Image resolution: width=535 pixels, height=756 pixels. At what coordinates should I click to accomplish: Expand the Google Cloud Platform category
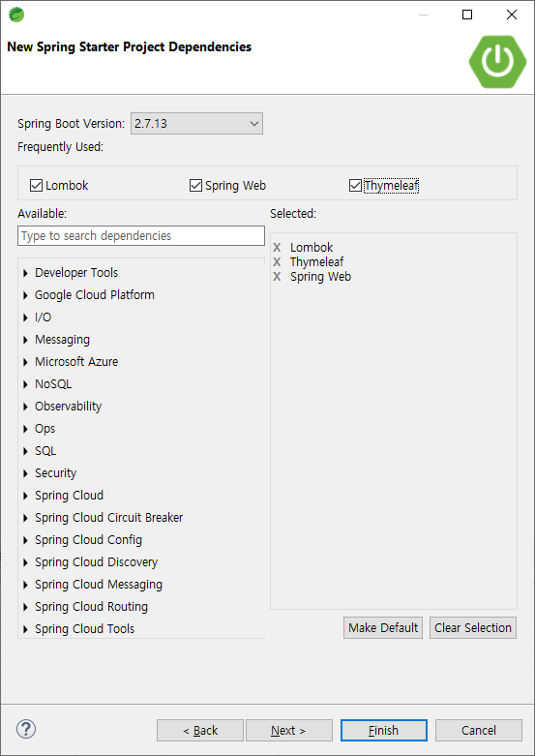(x=25, y=295)
